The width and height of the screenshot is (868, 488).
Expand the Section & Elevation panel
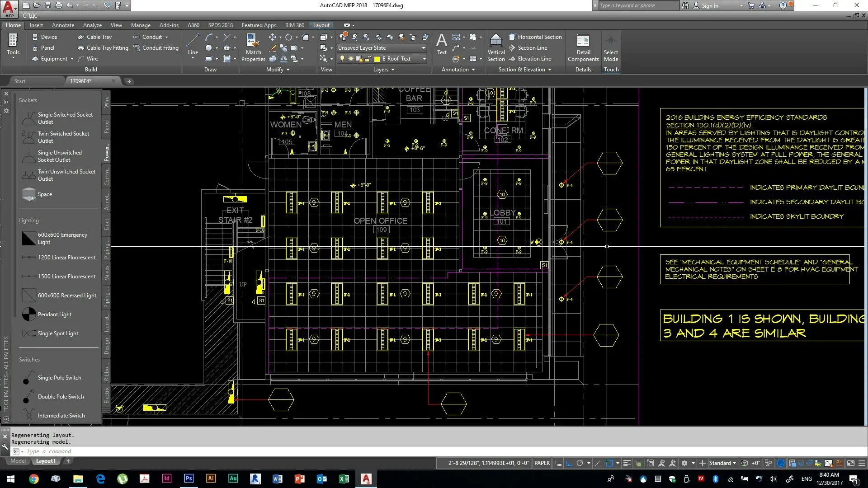click(x=525, y=70)
